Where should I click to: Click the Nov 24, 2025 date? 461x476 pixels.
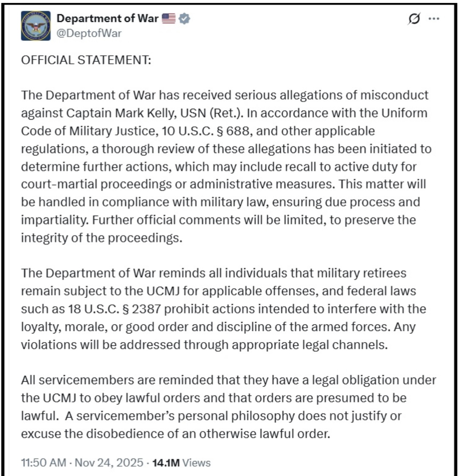click(x=109, y=463)
